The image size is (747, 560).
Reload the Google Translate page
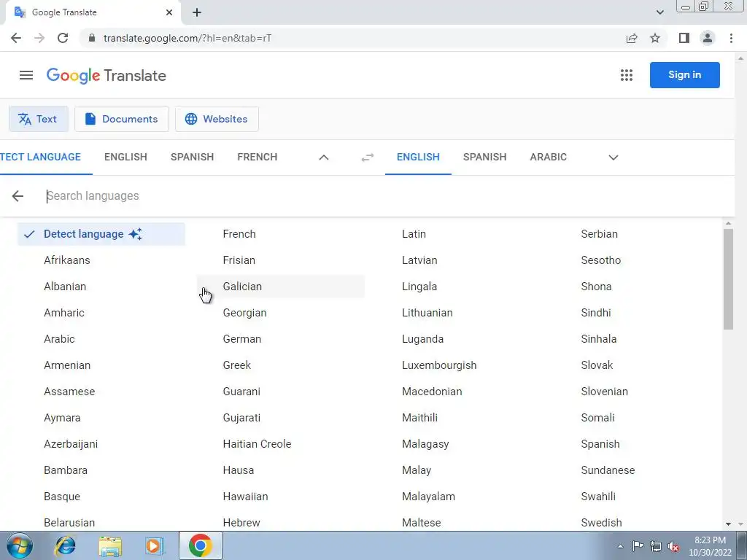coord(63,38)
